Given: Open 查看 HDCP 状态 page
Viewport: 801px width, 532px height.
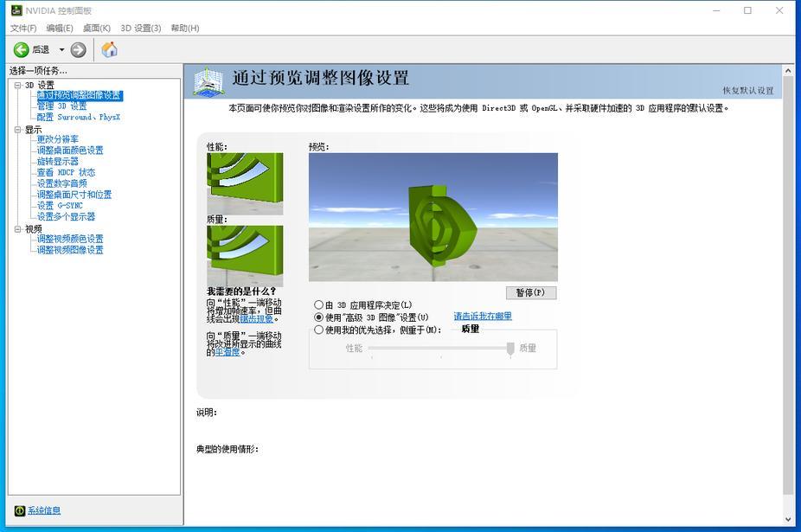Looking at the screenshot, I should (66, 173).
